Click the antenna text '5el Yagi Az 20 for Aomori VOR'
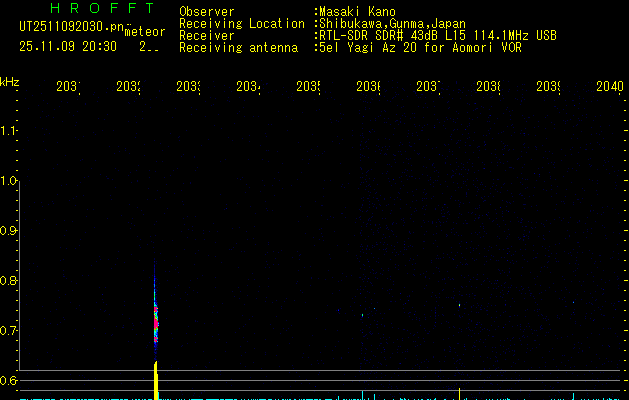Screen dimensions: 629x400 click(x=420, y=48)
